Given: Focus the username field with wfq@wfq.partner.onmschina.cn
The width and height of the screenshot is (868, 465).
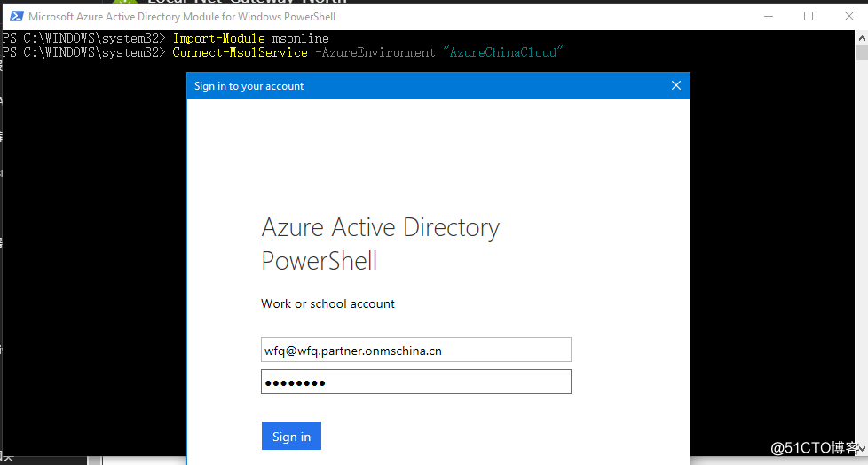Looking at the screenshot, I should 415,350.
